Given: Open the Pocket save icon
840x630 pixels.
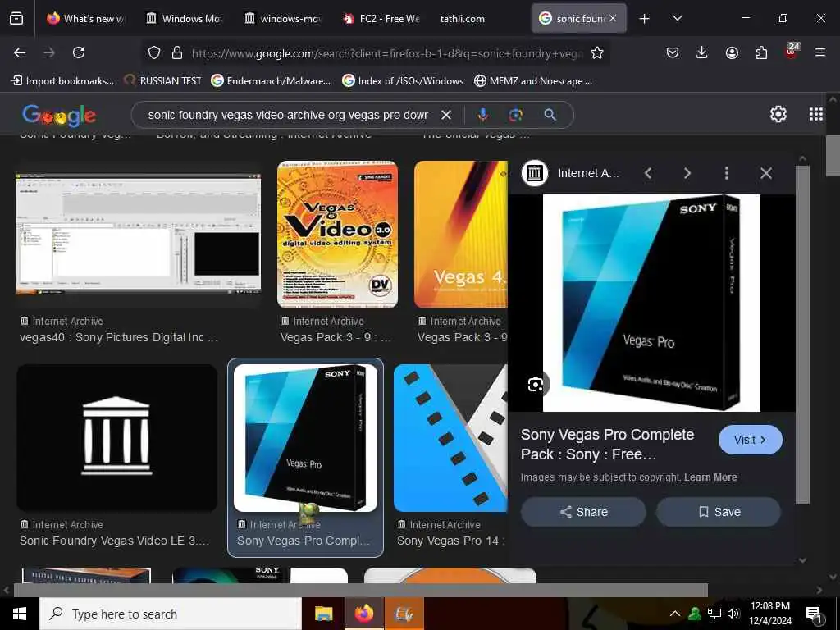Looking at the screenshot, I should (673, 52).
